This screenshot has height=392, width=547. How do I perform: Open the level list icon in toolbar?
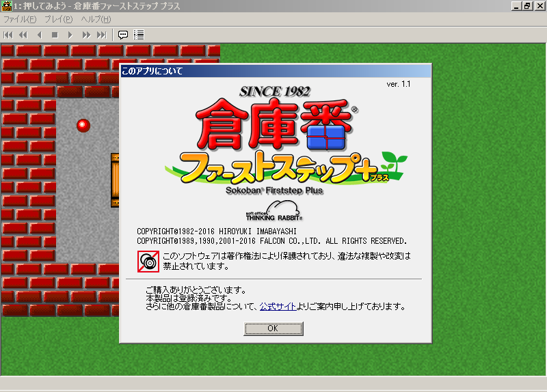(x=139, y=34)
